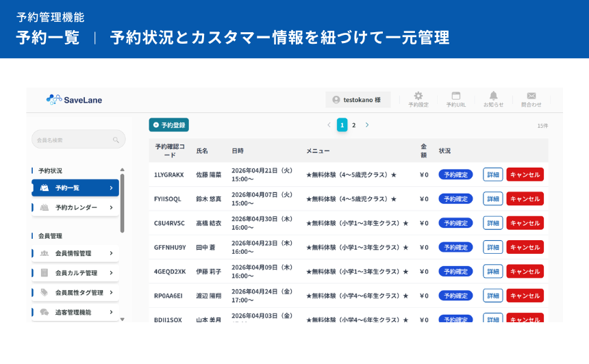Click the name 伊藤 莉子
Screen dimensions: 589x364
[x=208, y=272]
